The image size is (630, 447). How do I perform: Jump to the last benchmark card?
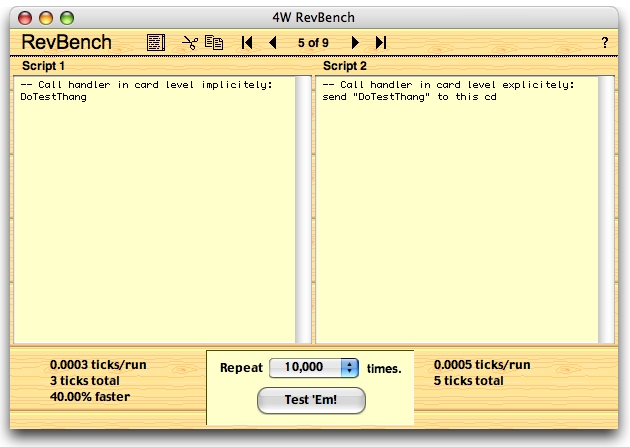[x=381, y=43]
